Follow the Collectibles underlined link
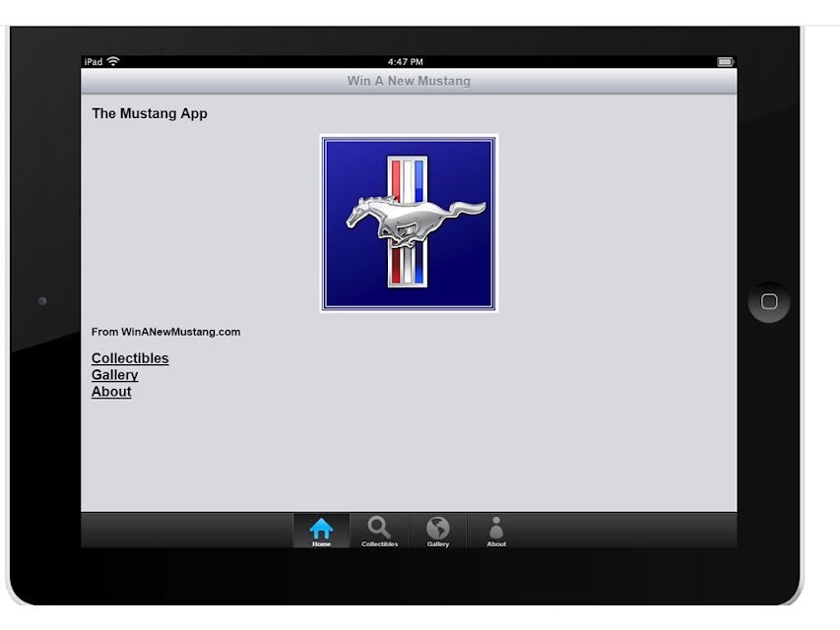 pos(130,358)
